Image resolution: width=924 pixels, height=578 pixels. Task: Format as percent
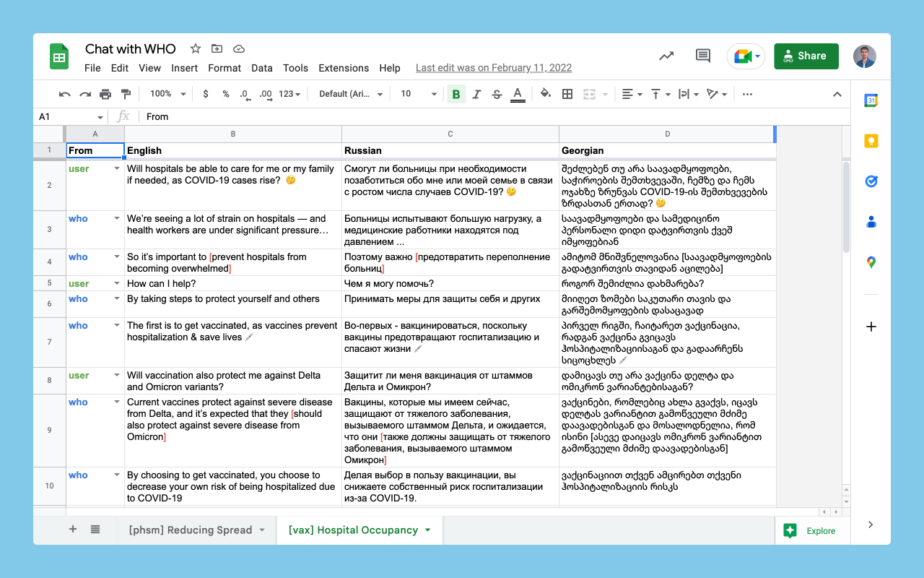point(226,94)
